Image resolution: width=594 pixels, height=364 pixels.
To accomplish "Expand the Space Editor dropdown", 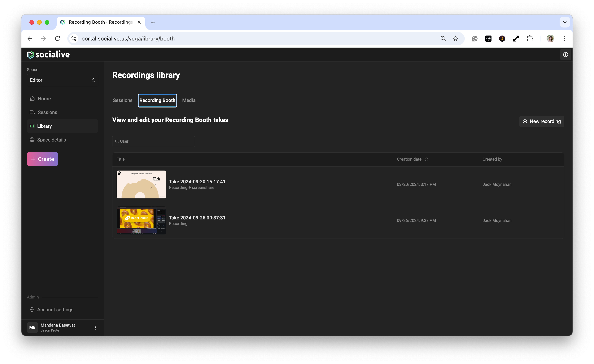I will (62, 80).
